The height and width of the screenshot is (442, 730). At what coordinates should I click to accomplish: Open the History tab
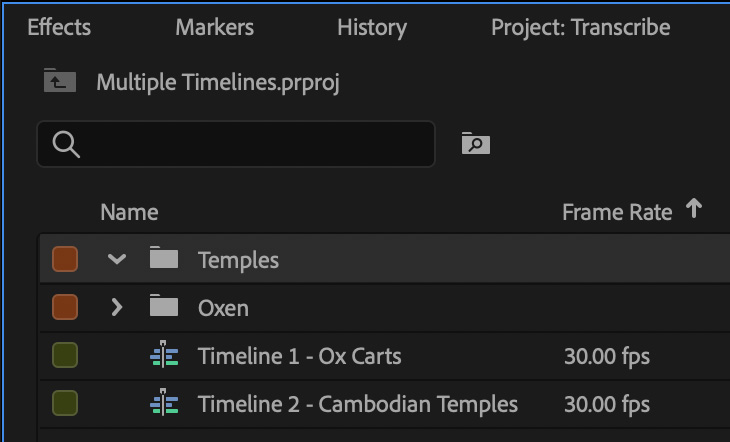pyautogui.click(x=372, y=27)
